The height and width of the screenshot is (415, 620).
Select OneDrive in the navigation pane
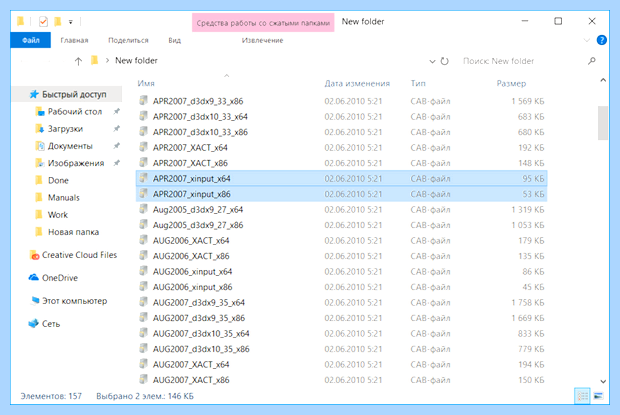click(59, 278)
